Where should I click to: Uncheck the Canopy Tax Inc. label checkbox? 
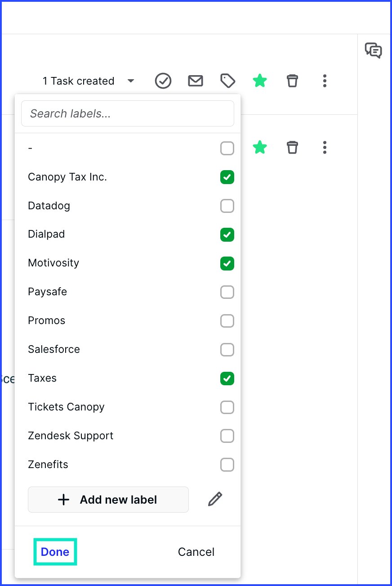(x=227, y=177)
